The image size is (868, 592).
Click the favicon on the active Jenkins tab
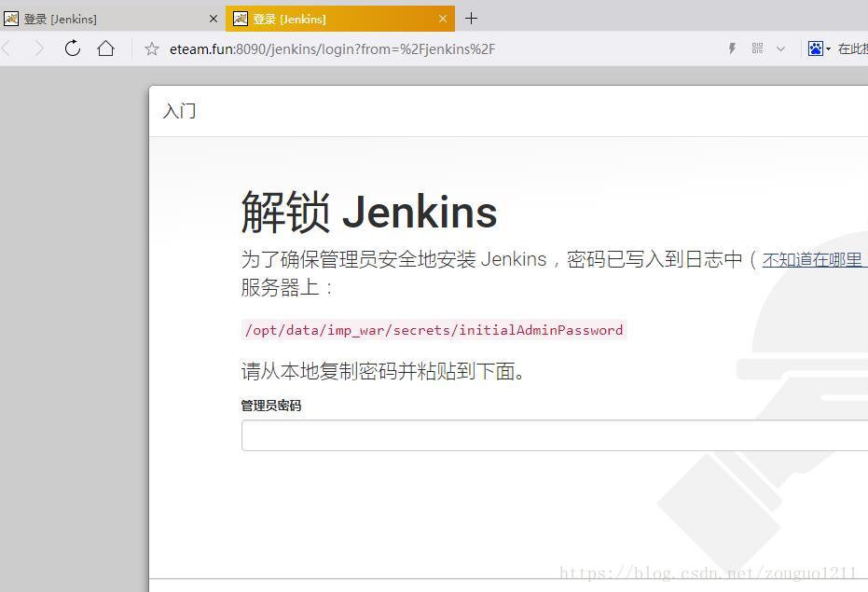241,19
